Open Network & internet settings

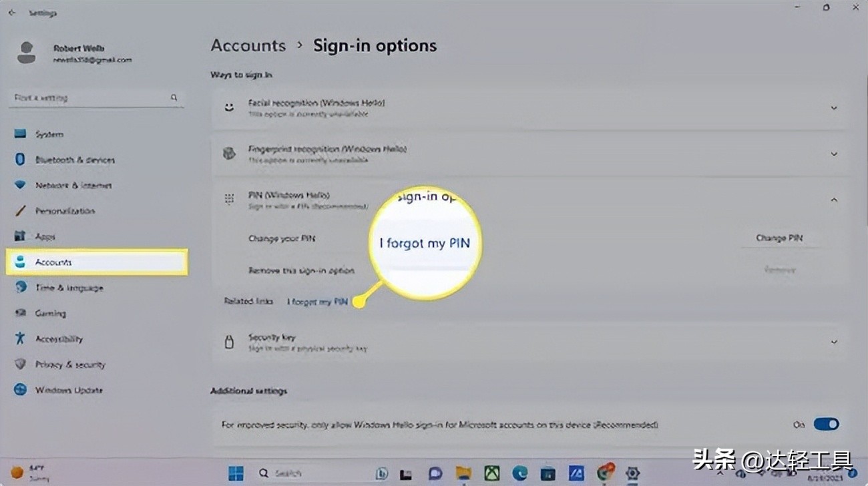[x=73, y=185]
